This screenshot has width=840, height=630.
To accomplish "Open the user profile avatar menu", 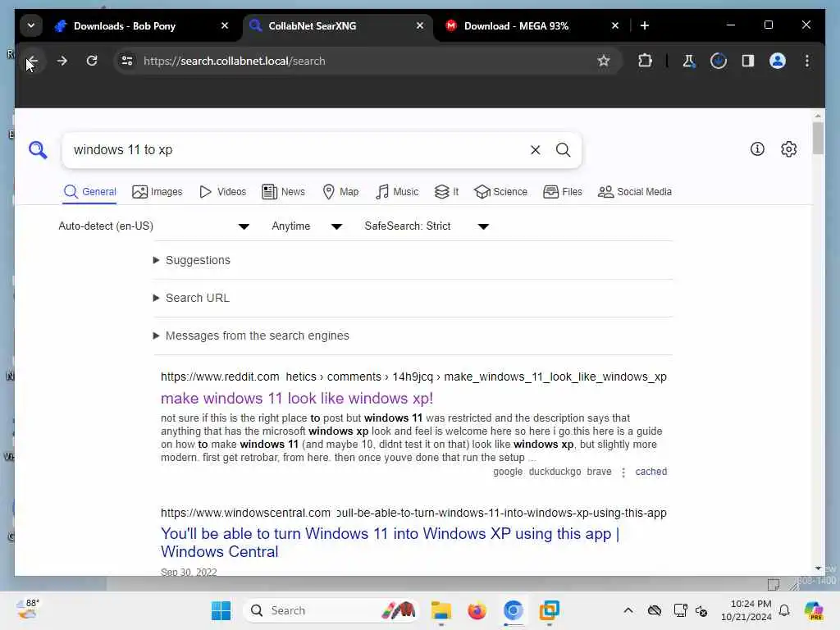I will (x=778, y=61).
